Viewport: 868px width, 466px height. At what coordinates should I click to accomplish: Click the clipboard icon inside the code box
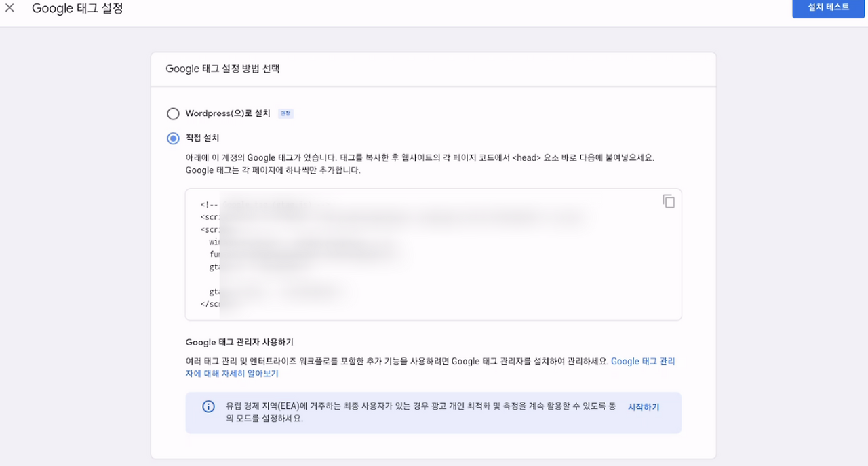669,201
